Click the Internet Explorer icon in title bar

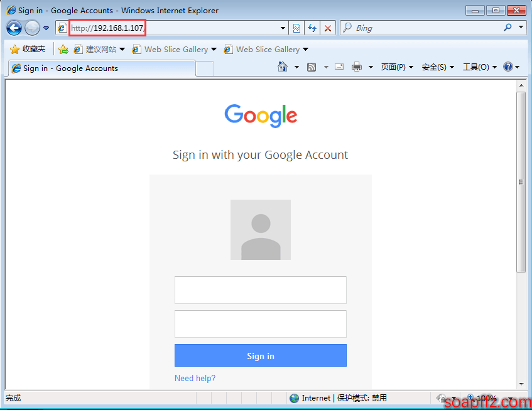point(11,10)
